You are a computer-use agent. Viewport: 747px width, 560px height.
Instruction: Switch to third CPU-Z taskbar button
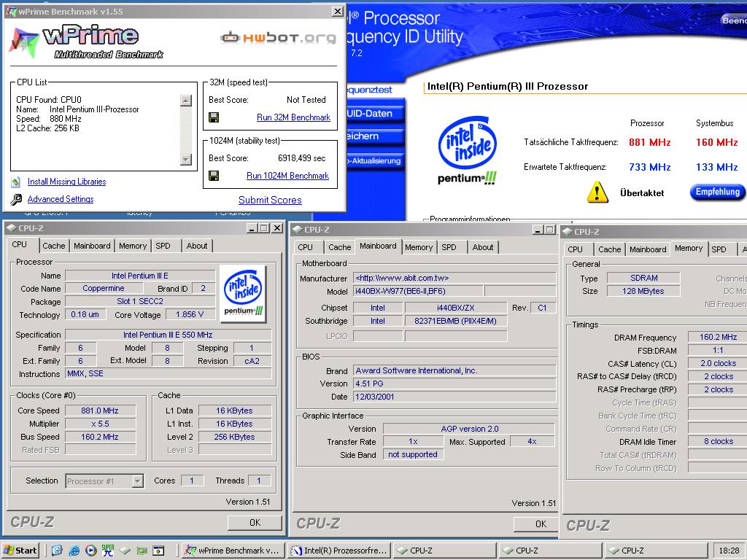[x=656, y=551]
